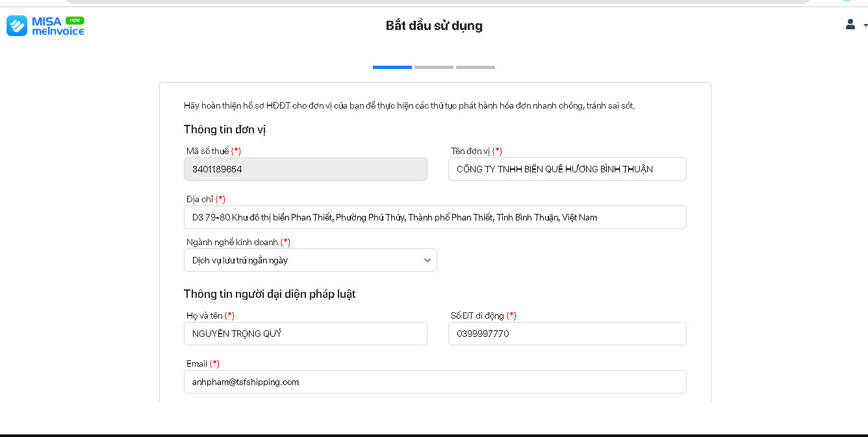Click the Mã số thuế field 3401189654
Image resolution: width=868 pixels, height=437 pixels.
[x=305, y=169]
